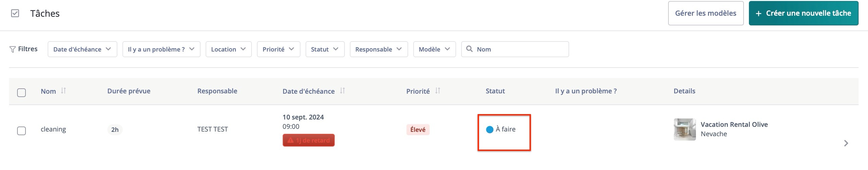
Task: Click Créer une nouvelle tâche button
Action: coord(803,13)
